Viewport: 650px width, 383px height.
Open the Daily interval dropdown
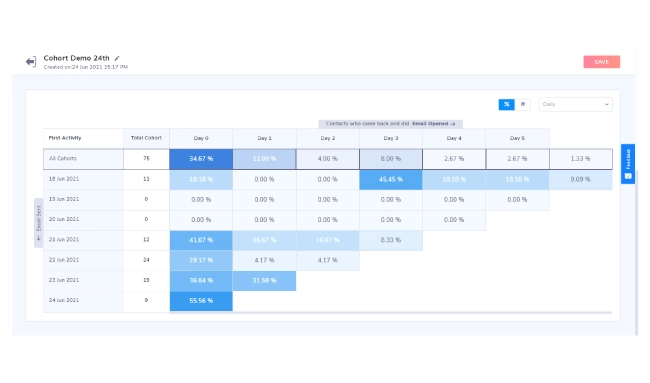pos(575,104)
